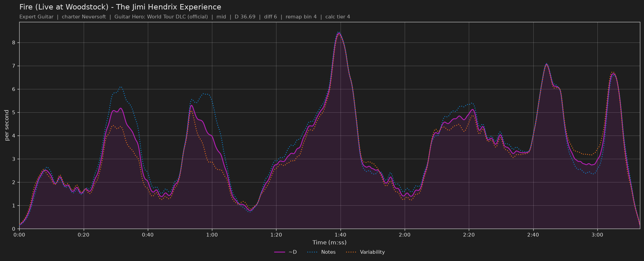Click the '1:40' x-axis tick label
644x261 pixels.
coord(340,235)
